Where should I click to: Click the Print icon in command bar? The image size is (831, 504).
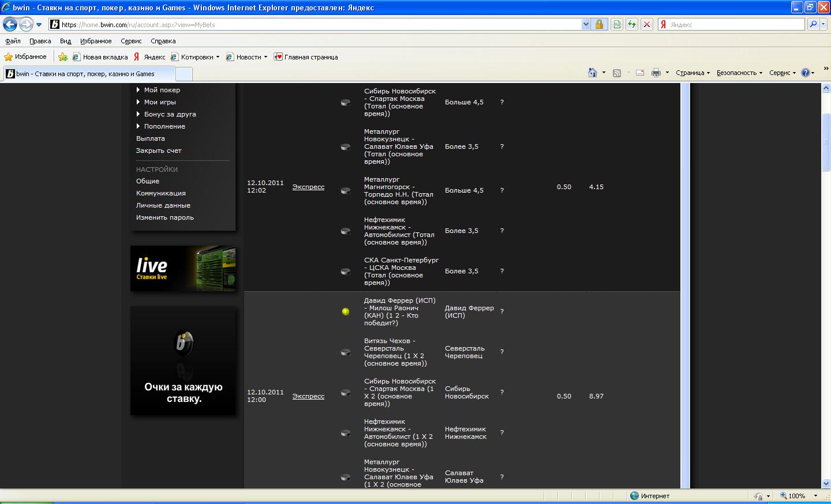[x=656, y=73]
